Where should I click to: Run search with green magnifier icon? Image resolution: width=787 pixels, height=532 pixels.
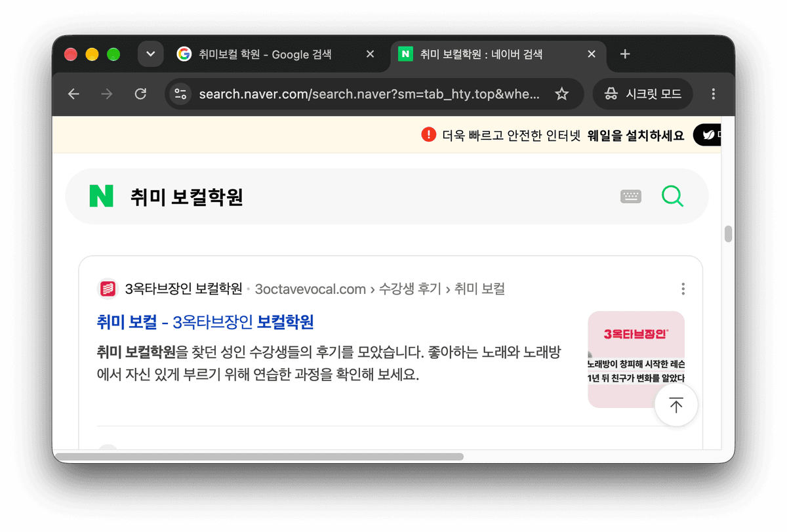[672, 196]
